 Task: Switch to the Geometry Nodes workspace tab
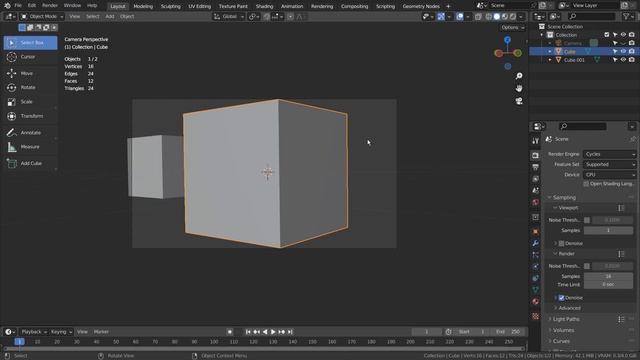click(x=421, y=6)
